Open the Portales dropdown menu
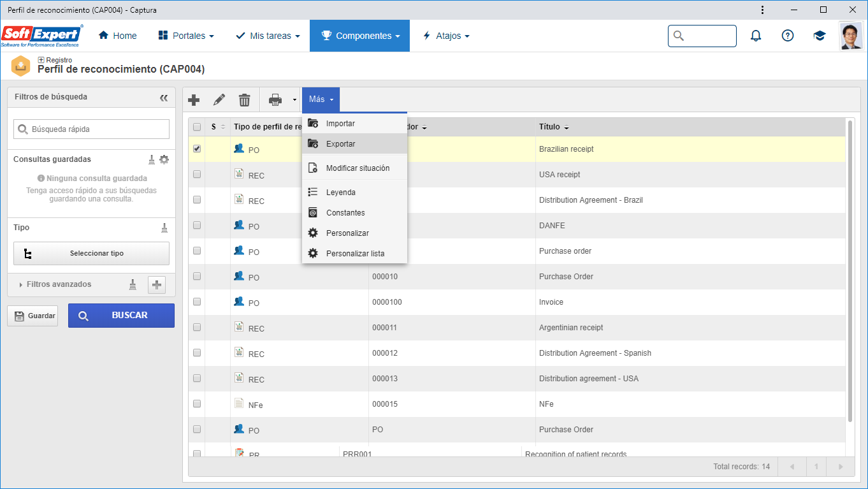Image resolution: width=868 pixels, height=489 pixels. coord(186,36)
